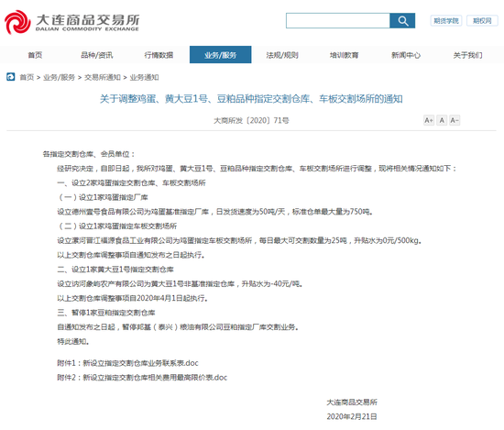Download 附件1 新设立指定交割仓库业务联系表.doc

128,363
